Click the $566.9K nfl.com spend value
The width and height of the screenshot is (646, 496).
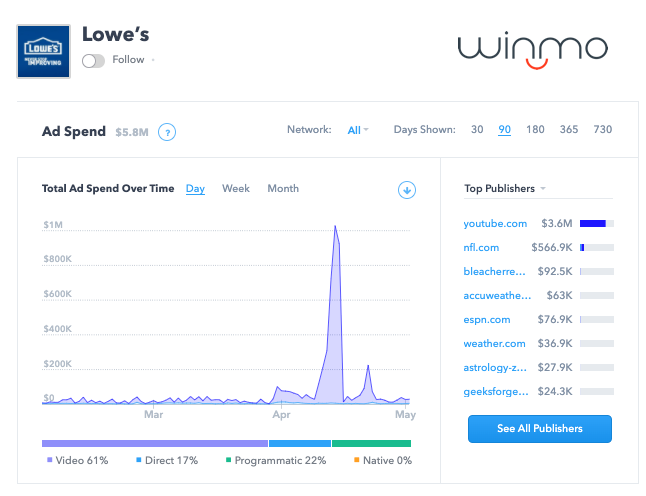coord(552,248)
